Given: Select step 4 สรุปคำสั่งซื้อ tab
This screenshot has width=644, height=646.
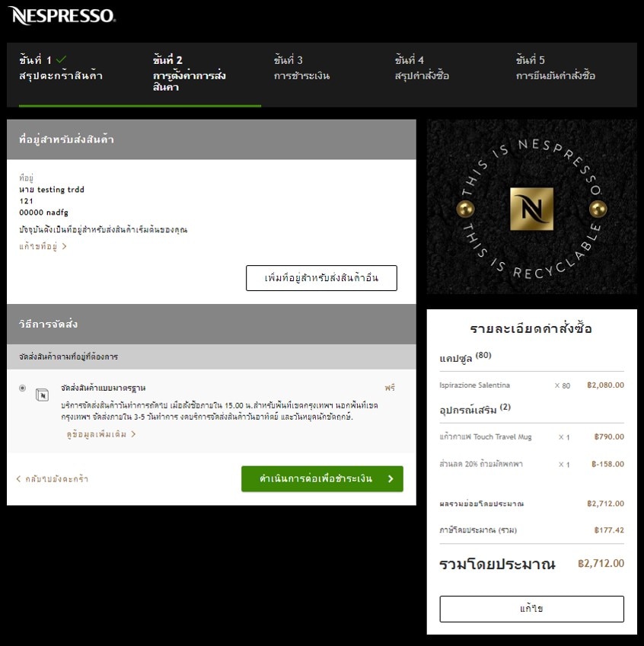Looking at the screenshot, I should pyautogui.click(x=421, y=69).
